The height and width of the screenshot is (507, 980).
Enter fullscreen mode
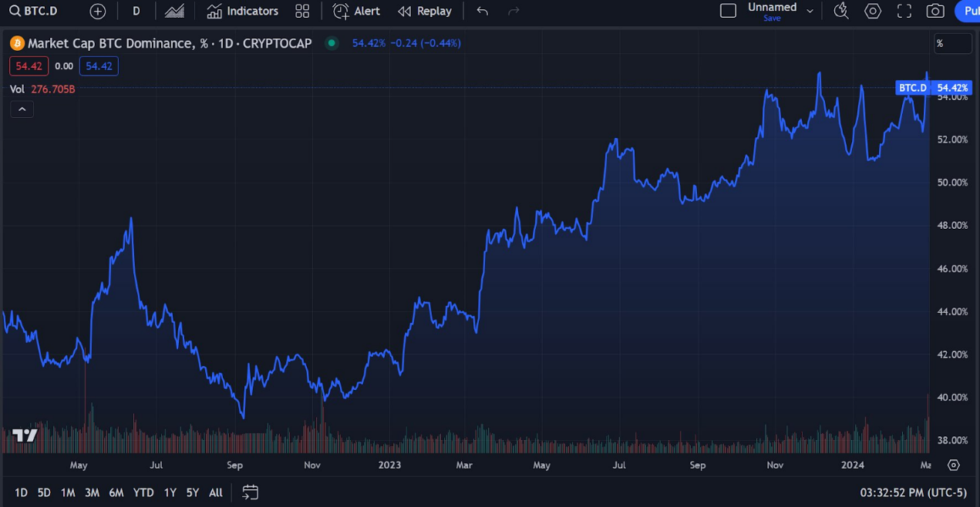click(x=904, y=11)
